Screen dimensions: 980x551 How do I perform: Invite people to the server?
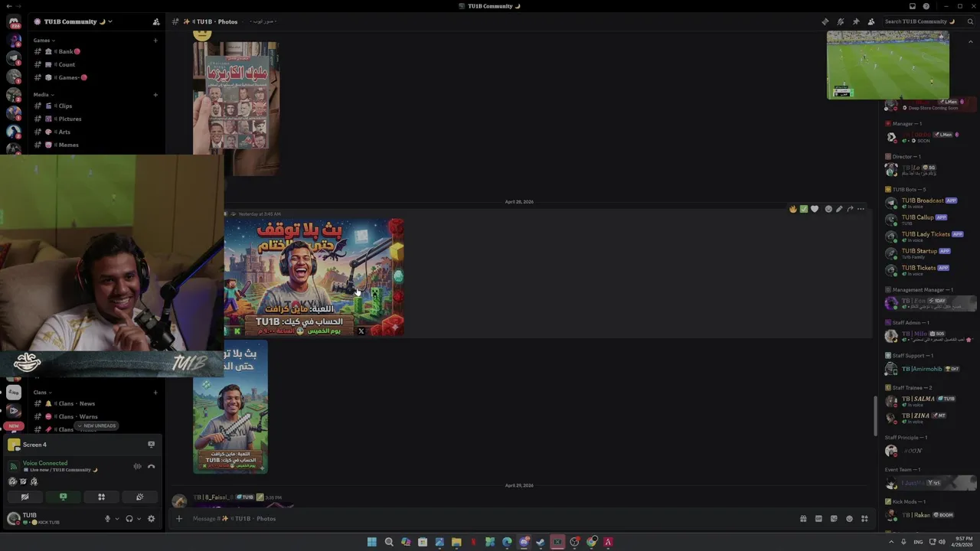tap(156, 21)
